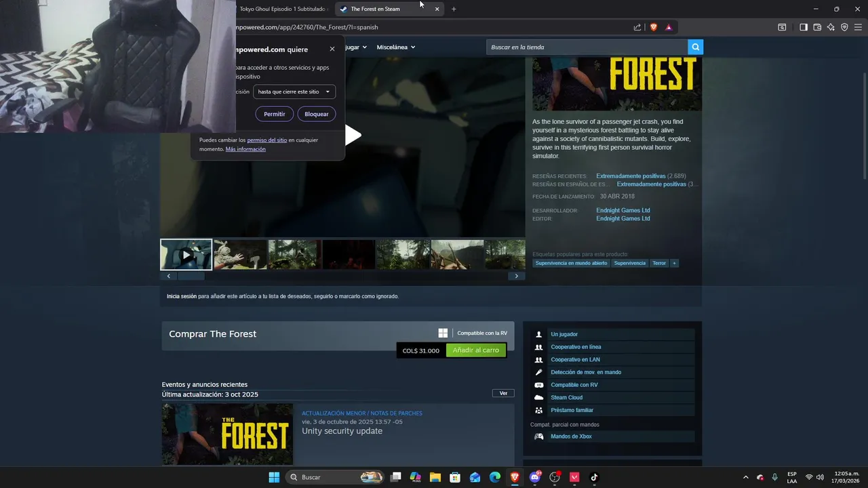This screenshot has width=868, height=488.
Task: Switch to Tokyo Ghoul Episodio 1 tab
Action: [x=283, y=9]
